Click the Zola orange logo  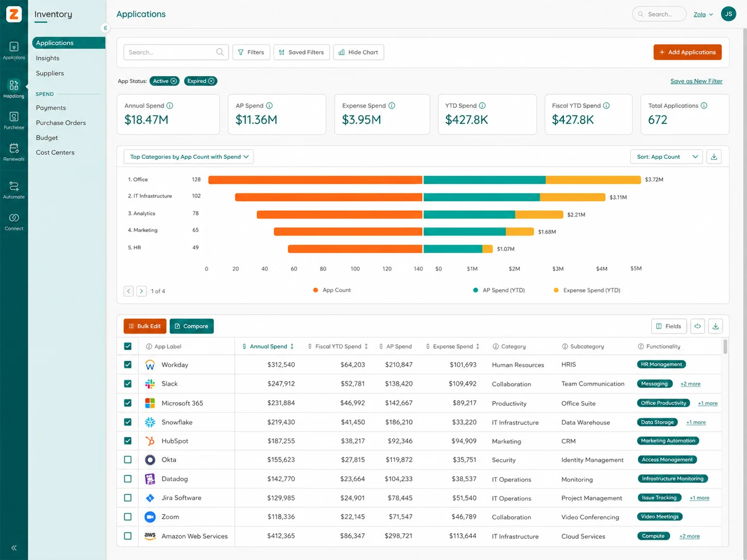click(14, 14)
